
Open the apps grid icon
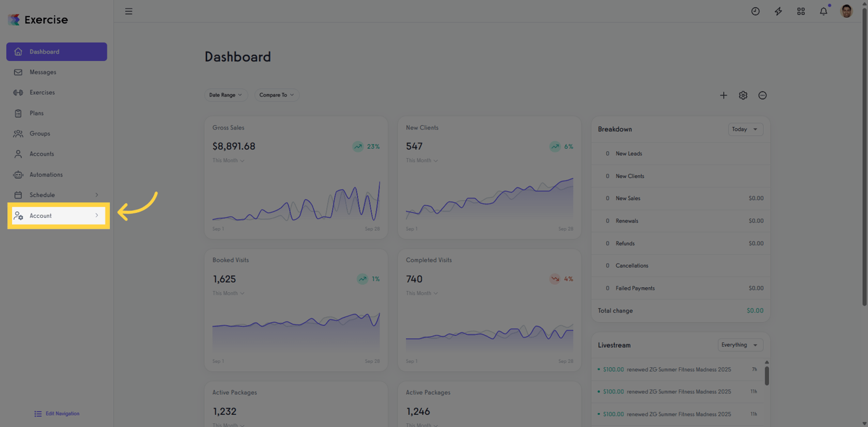coord(801,11)
